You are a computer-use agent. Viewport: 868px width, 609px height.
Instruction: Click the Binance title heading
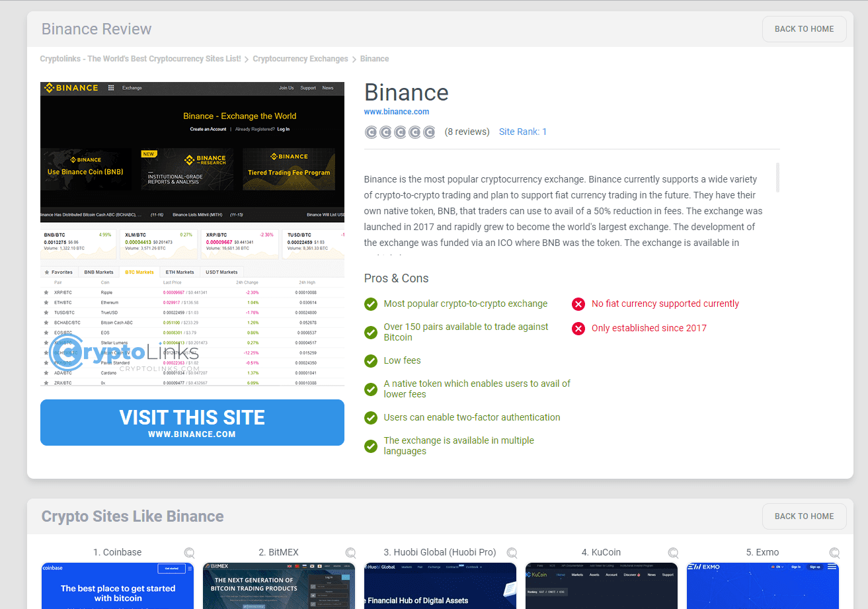point(407,93)
